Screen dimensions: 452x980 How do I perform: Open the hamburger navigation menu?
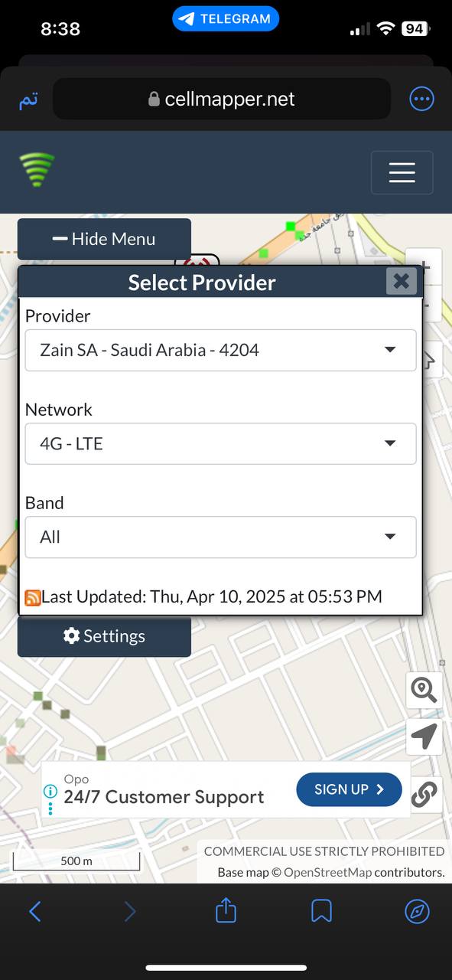click(x=402, y=172)
